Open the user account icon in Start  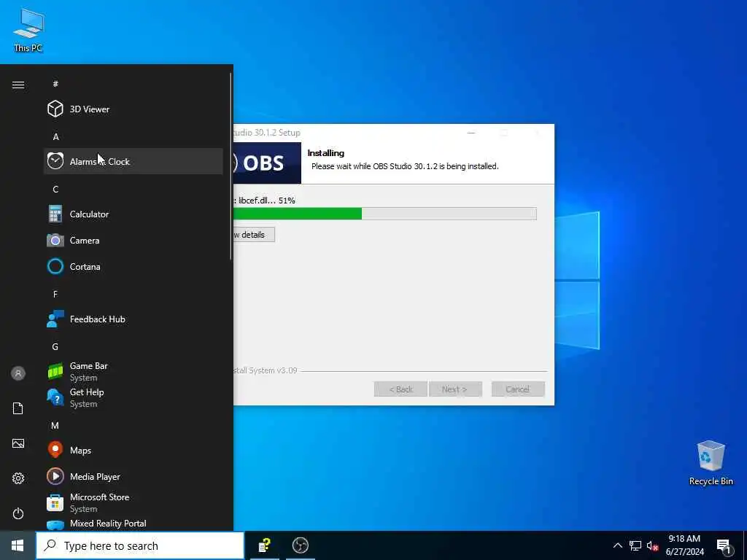[18, 373]
